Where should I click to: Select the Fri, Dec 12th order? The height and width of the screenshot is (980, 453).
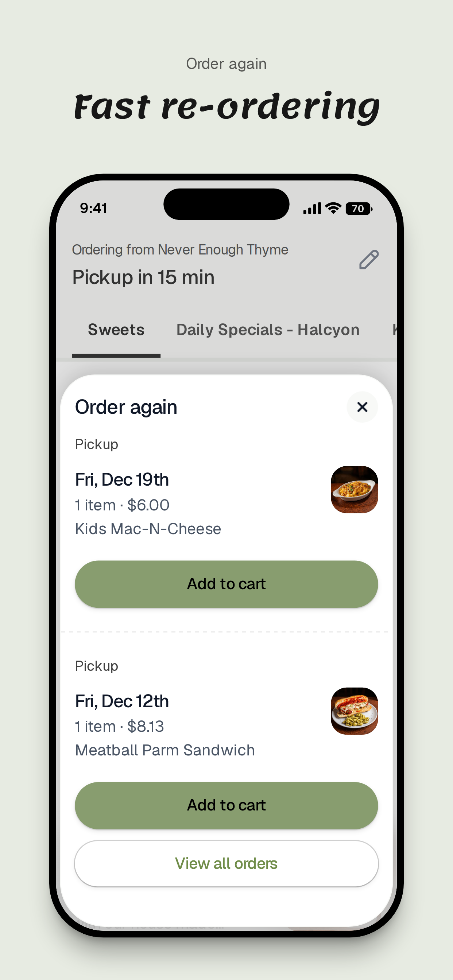pos(122,701)
